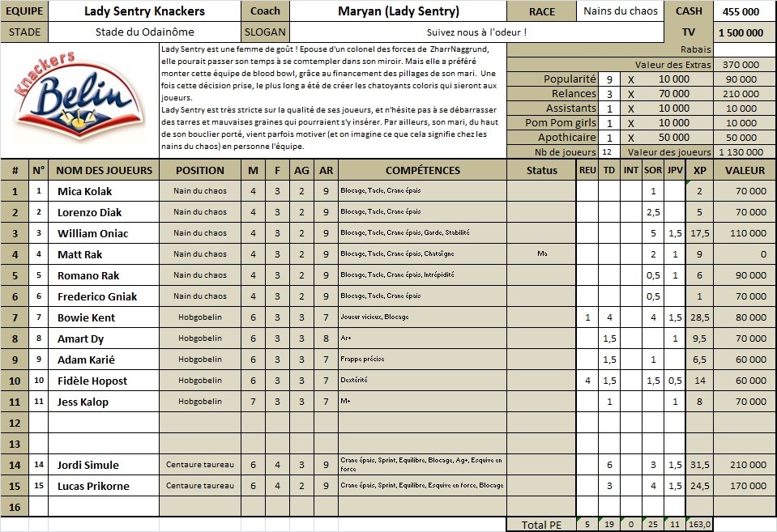
Task: Click William Oniac's skills cell with Garde, Stabilité
Action: pos(422,233)
